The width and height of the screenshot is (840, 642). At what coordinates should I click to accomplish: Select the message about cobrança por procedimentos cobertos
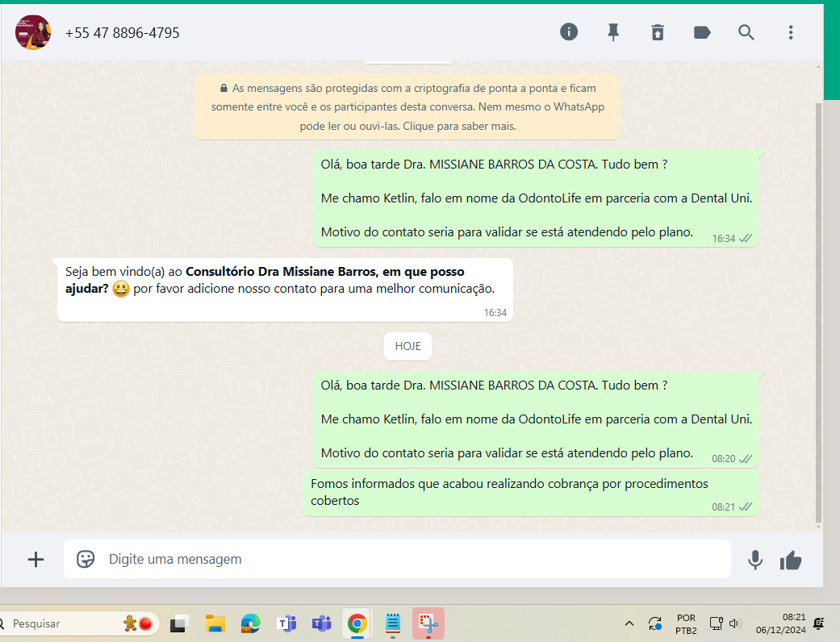click(530, 493)
